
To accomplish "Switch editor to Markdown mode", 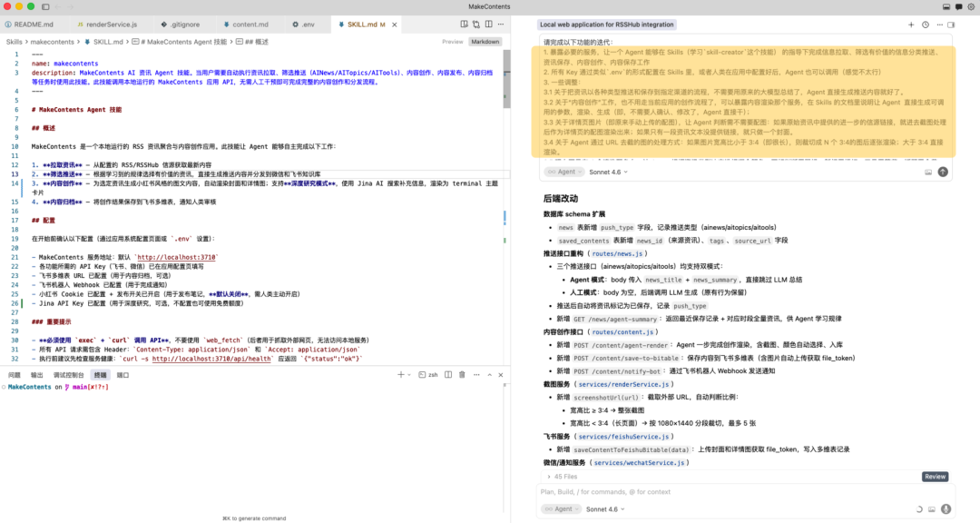I will 485,42.
